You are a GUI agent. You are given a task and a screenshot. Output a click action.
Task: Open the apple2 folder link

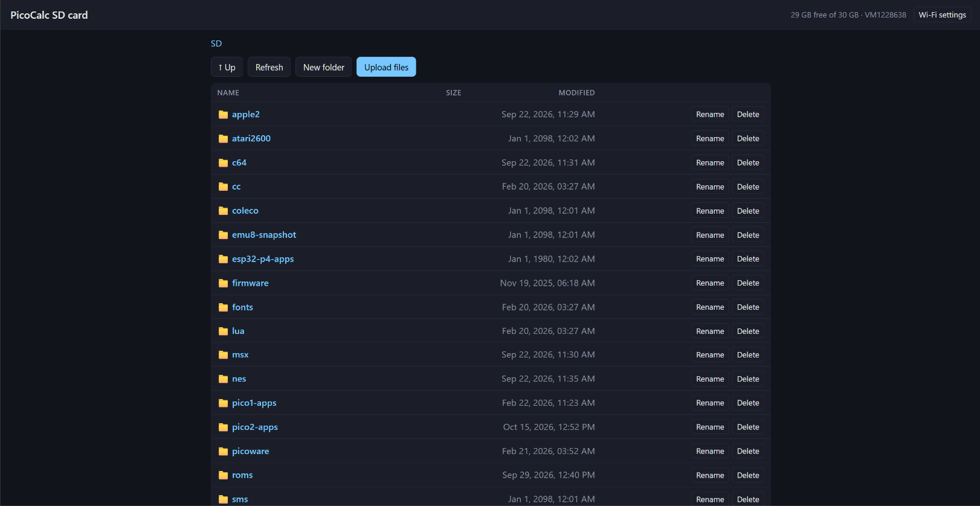coord(246,114)
